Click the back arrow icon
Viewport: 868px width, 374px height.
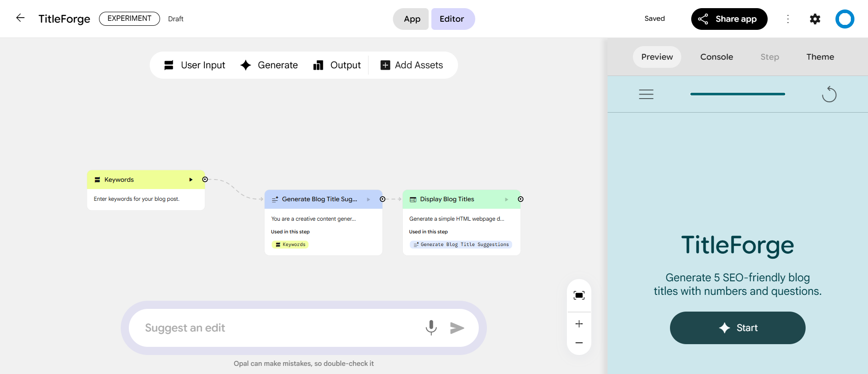(x=20, y=18)
